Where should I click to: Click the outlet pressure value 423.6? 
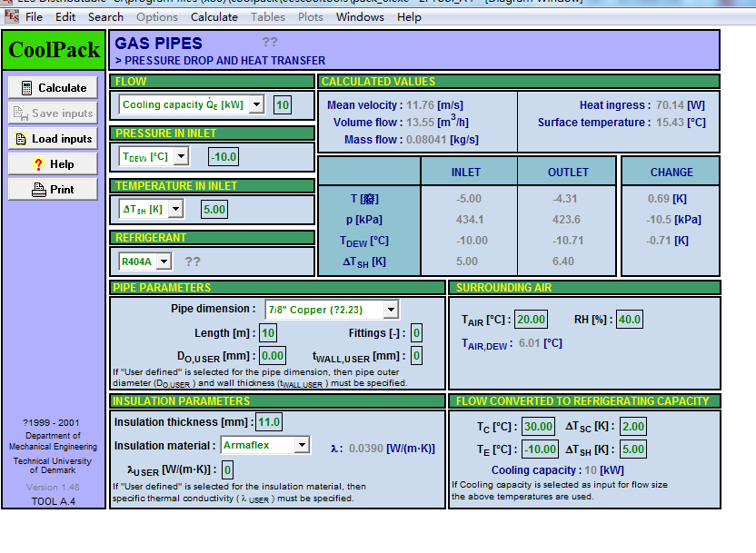(566, 220)
